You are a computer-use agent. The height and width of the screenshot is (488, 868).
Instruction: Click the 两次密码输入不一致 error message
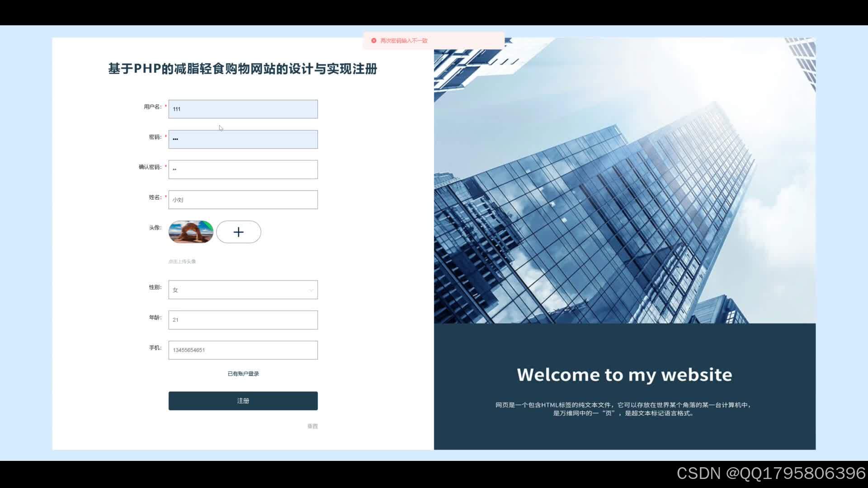[404, 41]
